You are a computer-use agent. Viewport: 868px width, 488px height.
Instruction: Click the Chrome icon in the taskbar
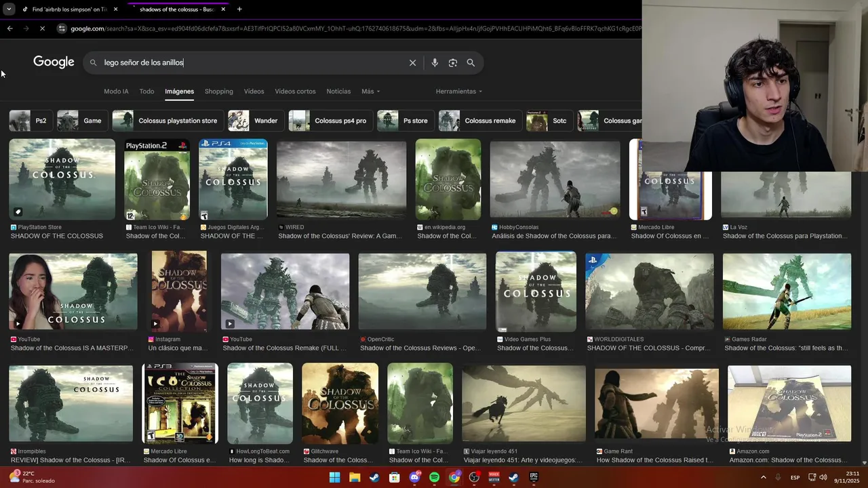coord(454,477)
